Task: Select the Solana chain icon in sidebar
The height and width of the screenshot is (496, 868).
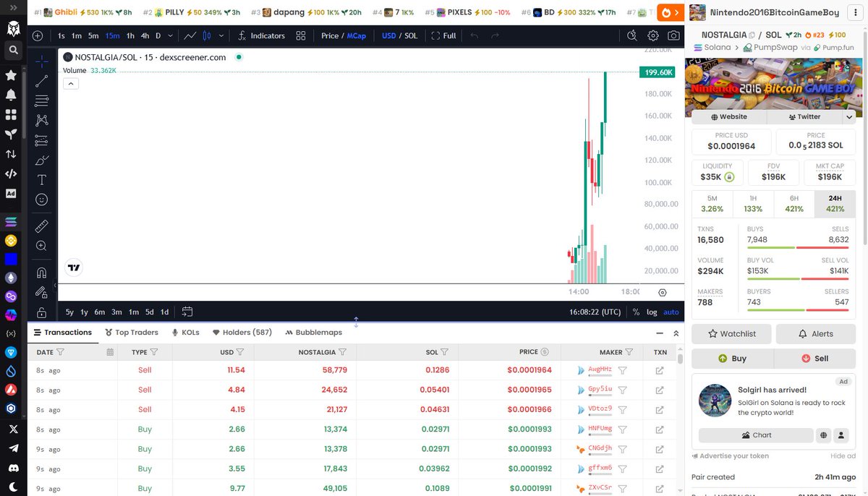Action: pos(11,222)
